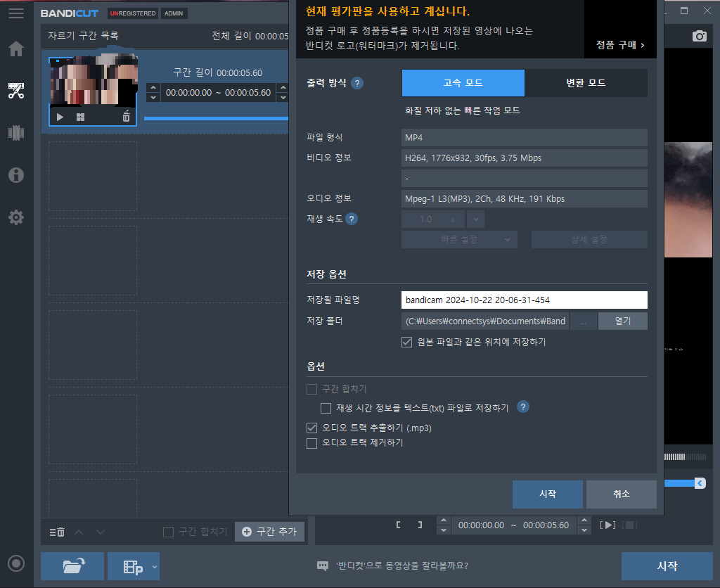
Task: Uncheck 원본 파일과 같은 위치에 저장하기
Action: (406, 343)
